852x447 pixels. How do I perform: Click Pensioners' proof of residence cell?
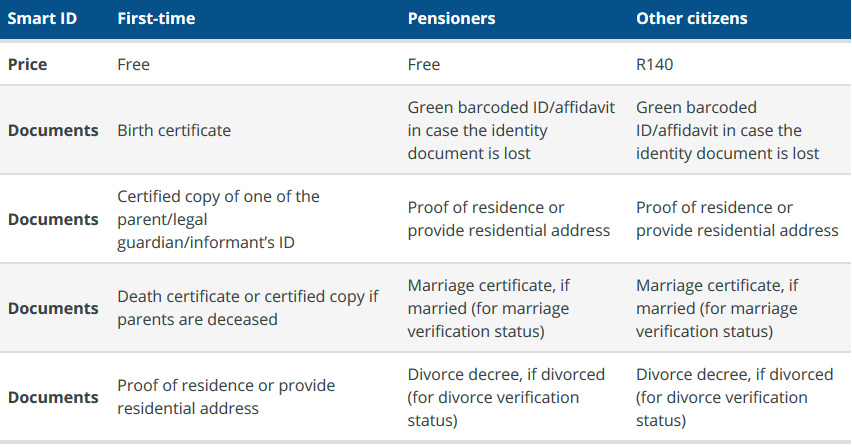pyautogui.click(x=508, y=219)
